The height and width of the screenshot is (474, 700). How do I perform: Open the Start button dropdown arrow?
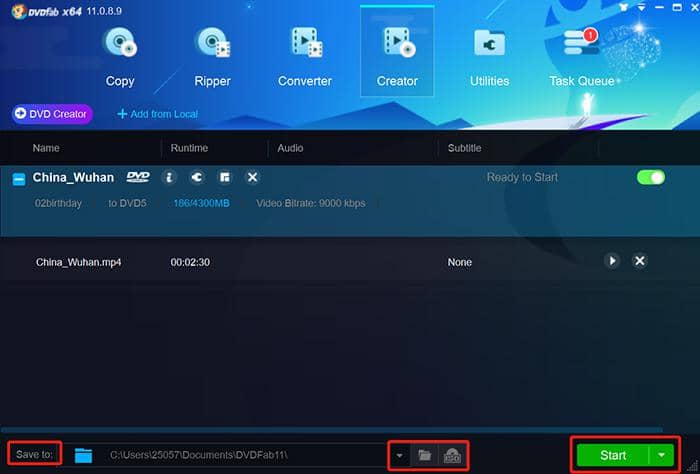pyautogui.click(x=662, y=455)
